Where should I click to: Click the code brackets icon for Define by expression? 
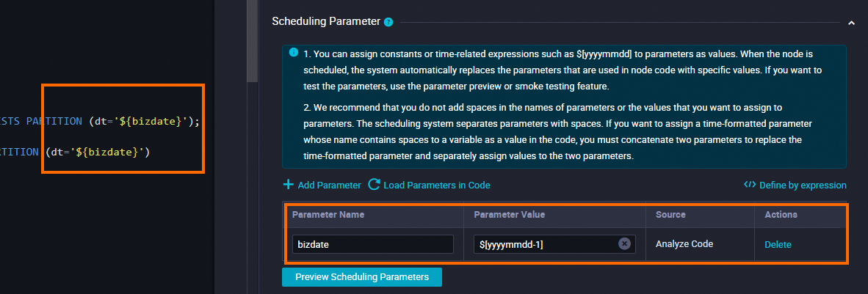pyautogui.click(x=749, y=185)
